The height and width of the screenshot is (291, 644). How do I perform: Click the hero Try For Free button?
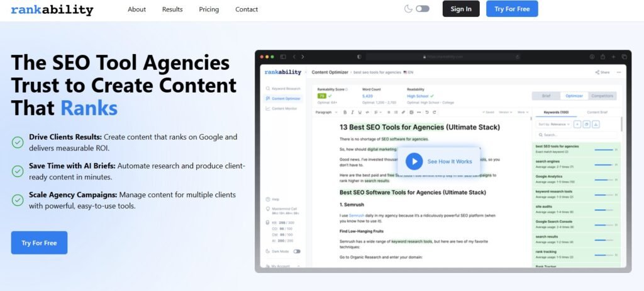[39, 243]
